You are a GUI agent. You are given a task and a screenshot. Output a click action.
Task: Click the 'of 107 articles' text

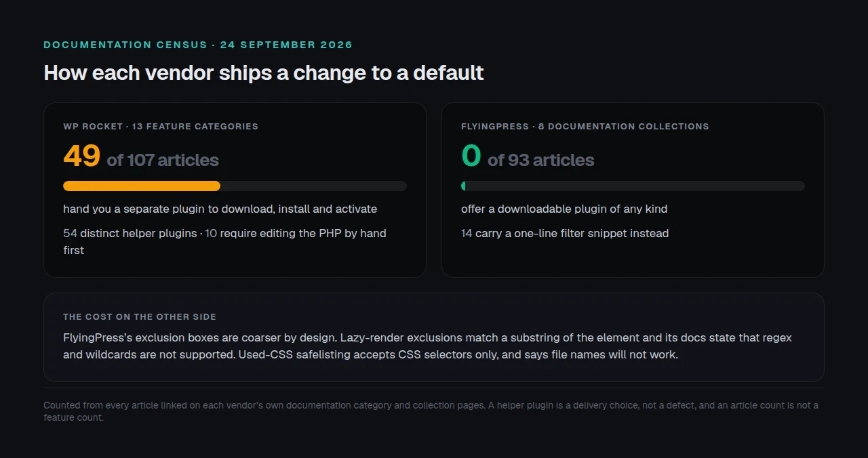pyautogui.click(x=163, y=161)
